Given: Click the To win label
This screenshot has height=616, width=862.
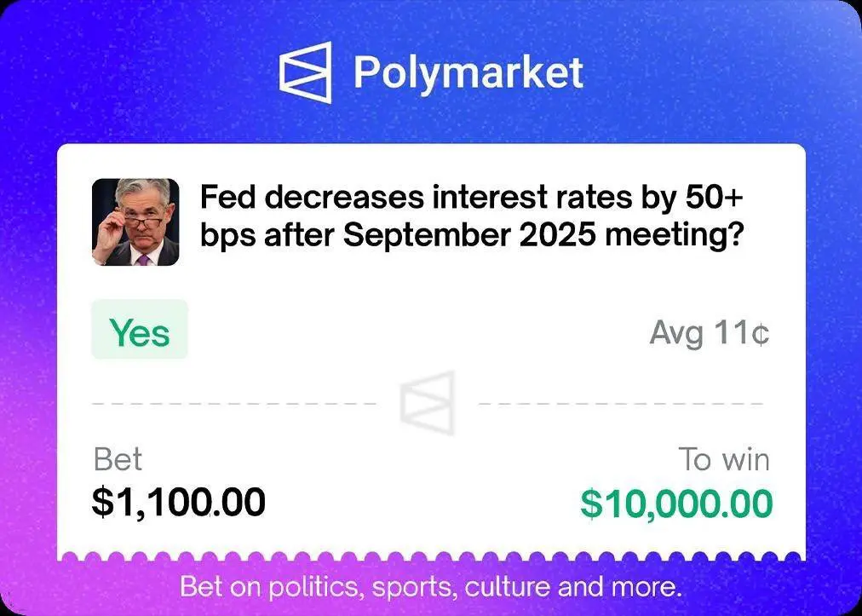Looking at the screenshot, I should [723, 459].
